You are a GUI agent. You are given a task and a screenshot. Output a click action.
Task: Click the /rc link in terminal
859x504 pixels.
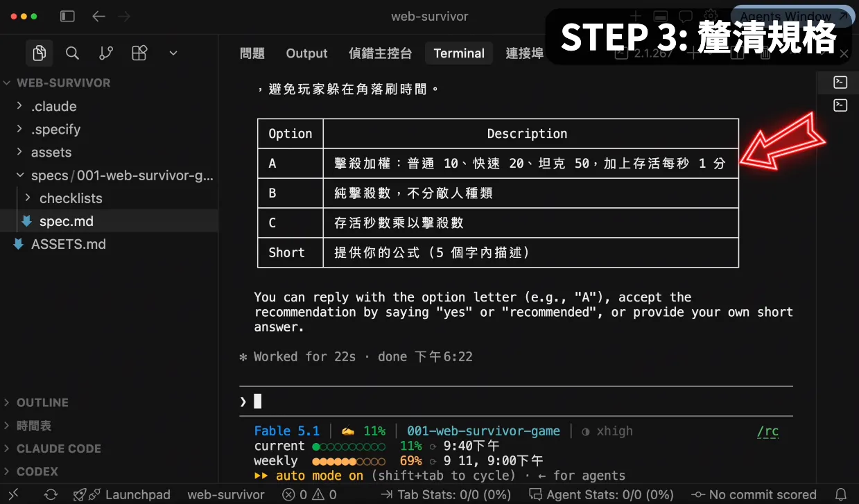[x=767, y=431]
